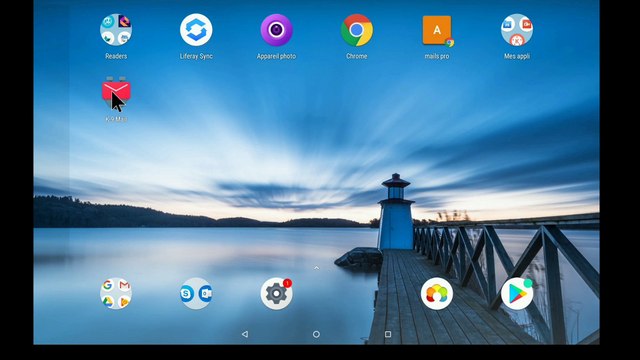Click the Appareil photo label text
The height and width of the screenshot is (360, 640).
pos(276,56)
